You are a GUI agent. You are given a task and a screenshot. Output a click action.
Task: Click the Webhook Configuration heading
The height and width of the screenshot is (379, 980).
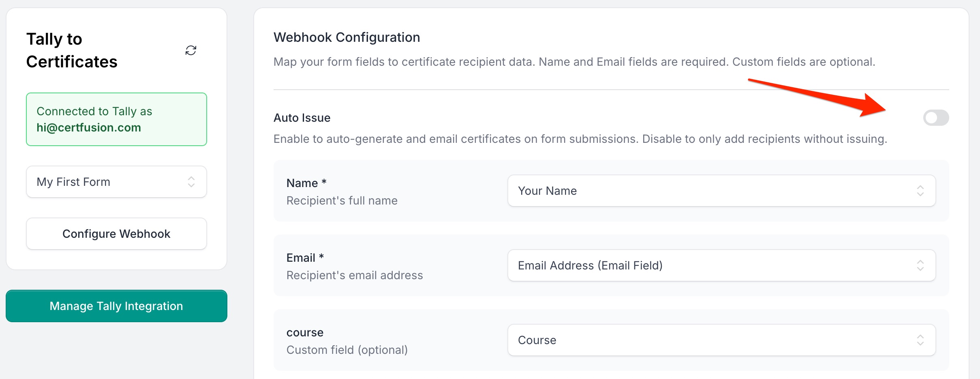347,37
